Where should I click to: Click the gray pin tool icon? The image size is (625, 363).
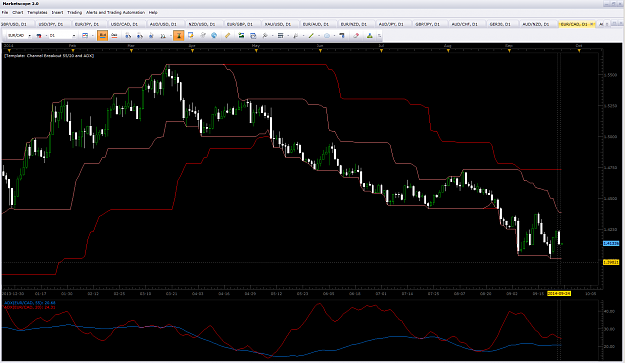coord(296,36)
